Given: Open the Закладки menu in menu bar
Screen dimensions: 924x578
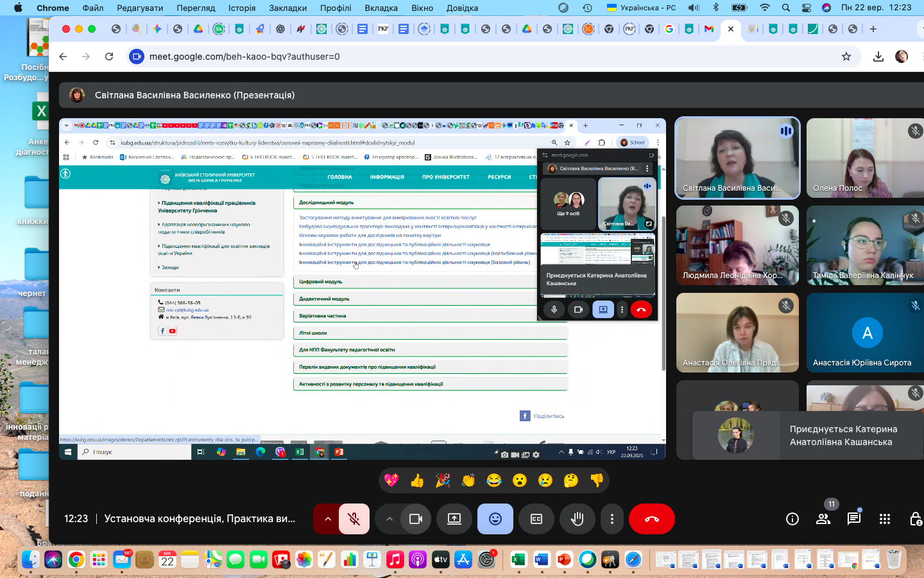Looking at the screenshot, I should 287,8.
